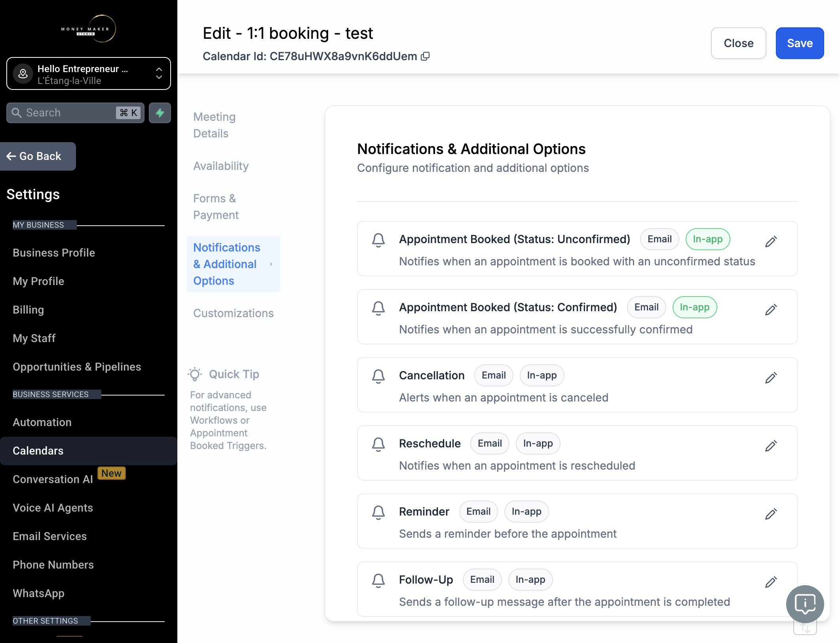Click the bell icon for Cancellation
The width and height of the screenshot is (840, 643).
[378, 376]
